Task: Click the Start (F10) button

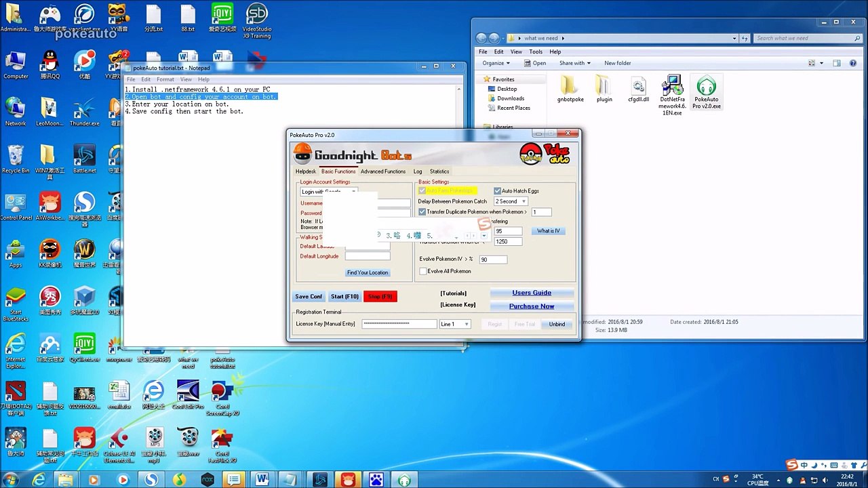Action: [x=344, y=297]
